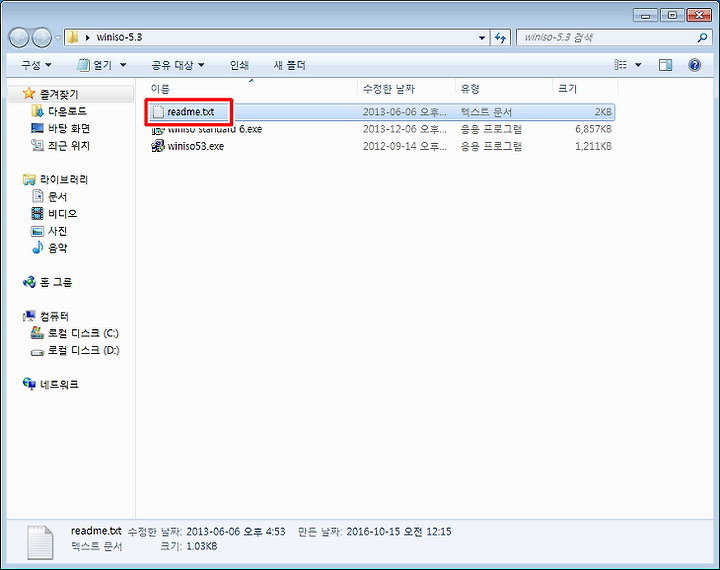Click 새 폴더 (New folder) in the toolbar
The height and width of the screenshot is (570, 720).
tap(289, 65)
